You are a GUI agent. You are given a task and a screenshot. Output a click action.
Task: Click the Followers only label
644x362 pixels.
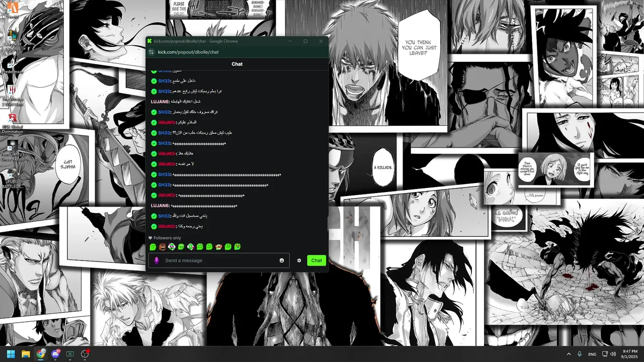click(167, 238)
